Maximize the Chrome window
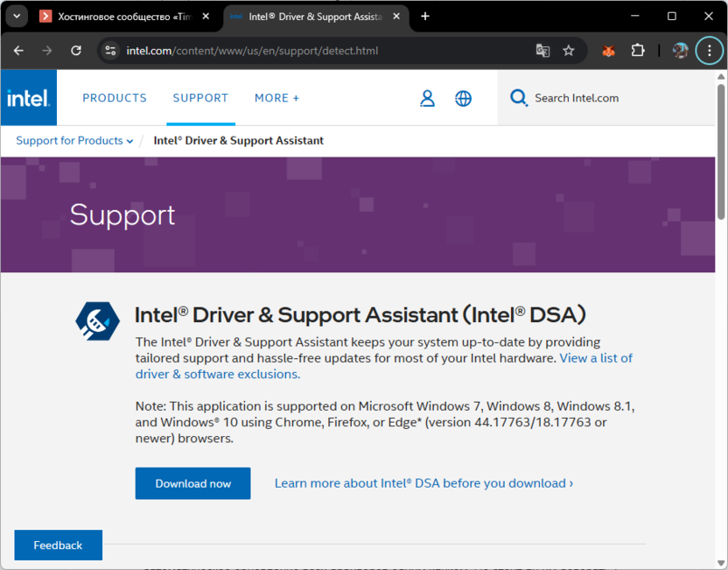Image resolution: width=728 pixels, height=570 pixels. point(671,17)
